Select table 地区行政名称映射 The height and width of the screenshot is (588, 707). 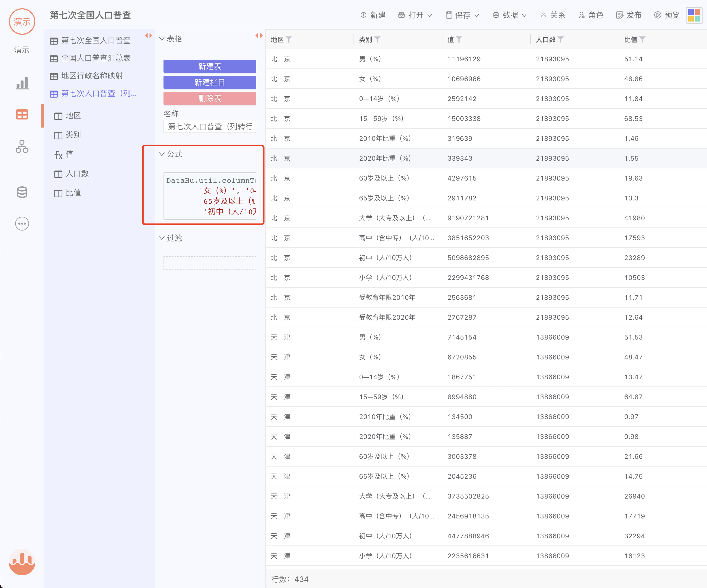coord(86,76)
